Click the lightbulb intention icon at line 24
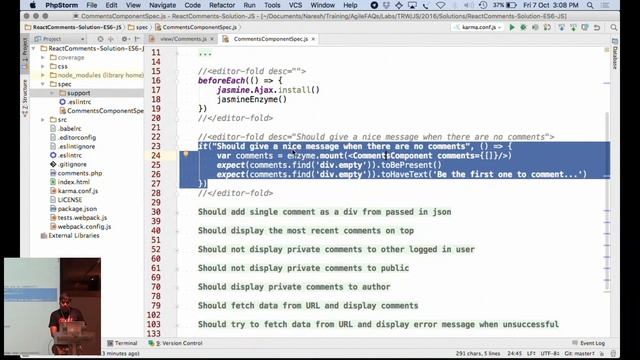 pyautogui.click(x=186, y=154)
